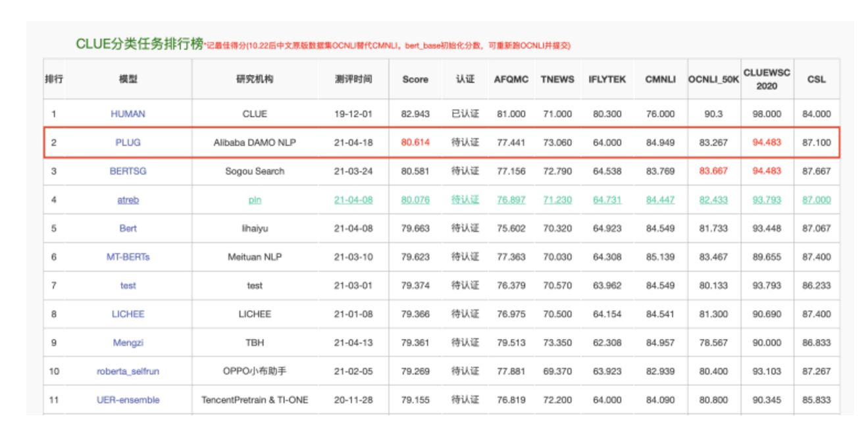Select the TencentPretrain & TI-ONE cell
Image resolution: width=868 pixels, height=424 pixels.
click(x=255, y=400)
